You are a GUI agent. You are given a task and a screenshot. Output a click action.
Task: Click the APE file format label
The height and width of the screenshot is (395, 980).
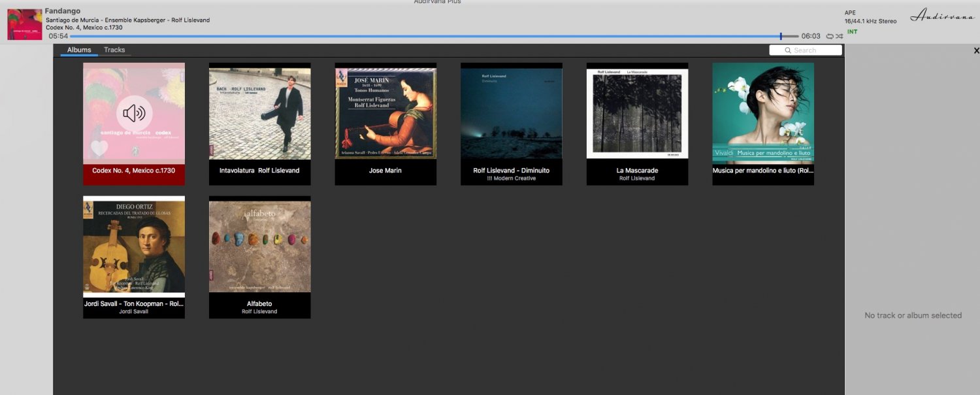pos(850,12)
